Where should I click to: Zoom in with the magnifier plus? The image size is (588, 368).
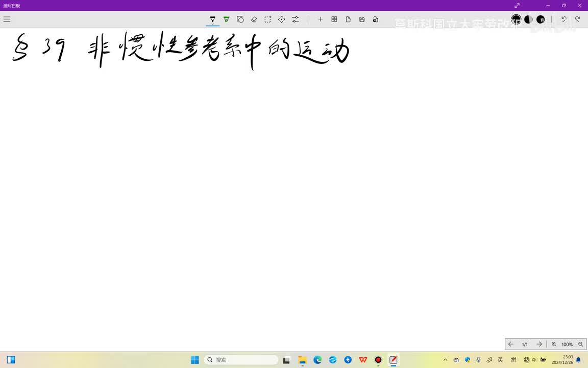coord(554,344)
